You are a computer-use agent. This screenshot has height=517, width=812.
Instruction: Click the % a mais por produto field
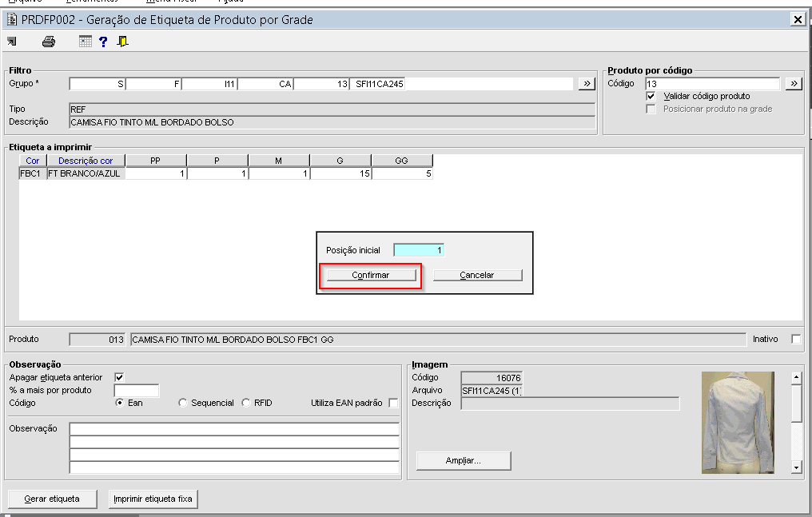pyautogui.click(x=136, y=390)
